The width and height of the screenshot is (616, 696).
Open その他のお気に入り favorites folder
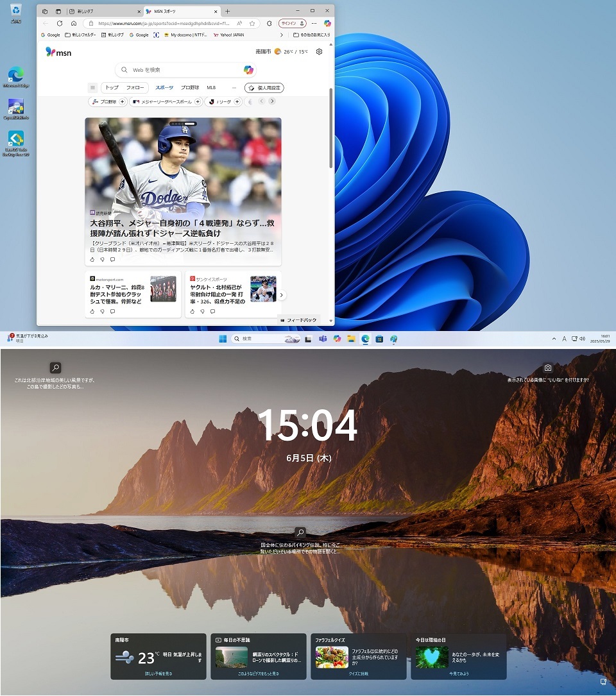coord(311,35)
